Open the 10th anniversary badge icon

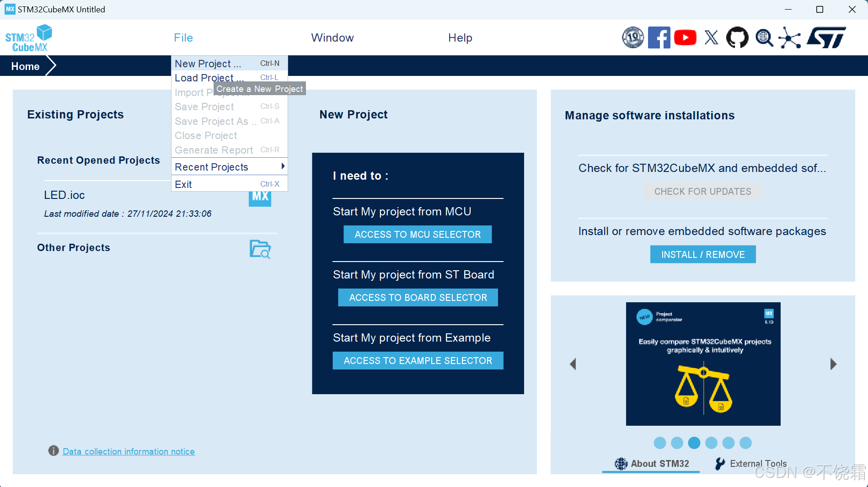click(x=633, y=37)
